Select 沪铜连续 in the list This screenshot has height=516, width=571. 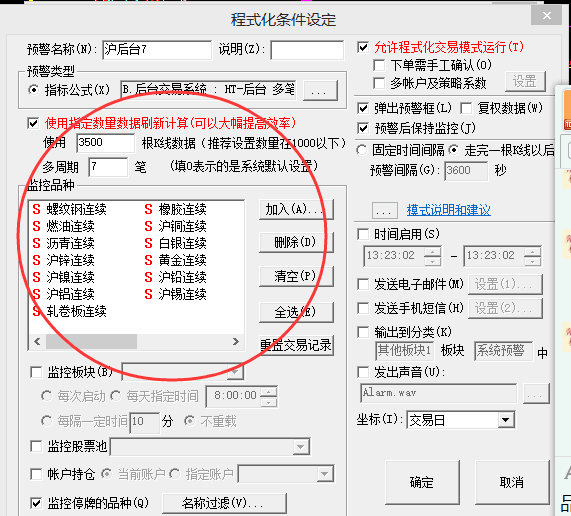point(176,226)
